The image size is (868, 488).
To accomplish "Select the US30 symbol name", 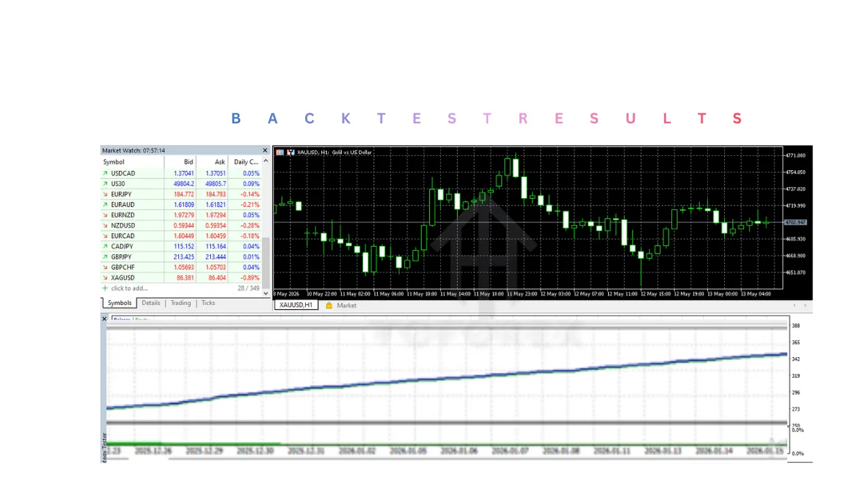I will coord(118,184).
